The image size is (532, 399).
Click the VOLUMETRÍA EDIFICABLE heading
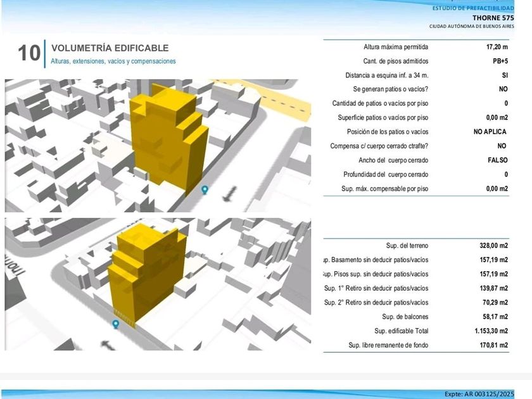pos(110,48)
